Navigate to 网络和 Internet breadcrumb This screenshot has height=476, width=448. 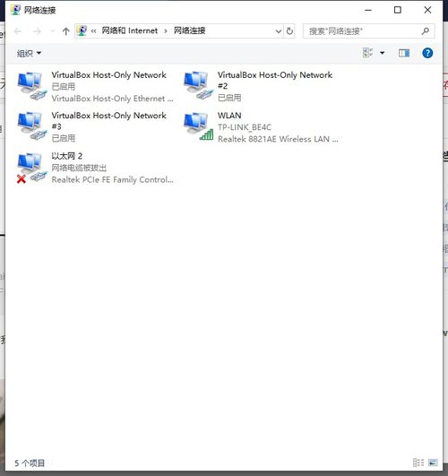coord(130,30)
